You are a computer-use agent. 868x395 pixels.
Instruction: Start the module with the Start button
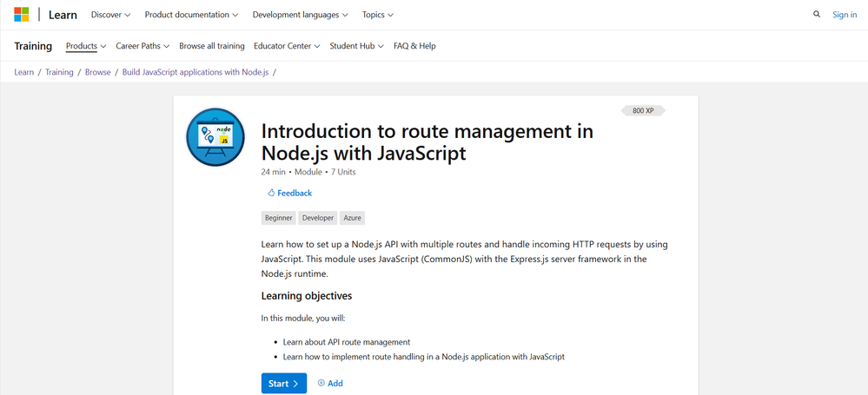284,384
